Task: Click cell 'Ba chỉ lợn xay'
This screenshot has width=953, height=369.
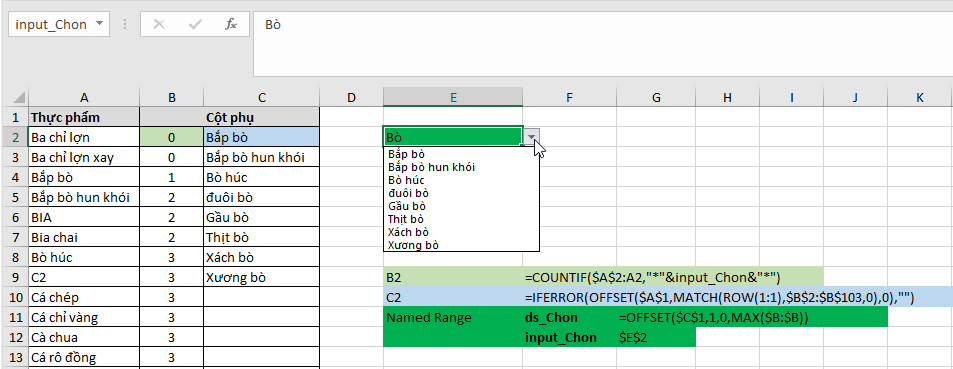Action: pyautogui.click(x=84, y=157)
